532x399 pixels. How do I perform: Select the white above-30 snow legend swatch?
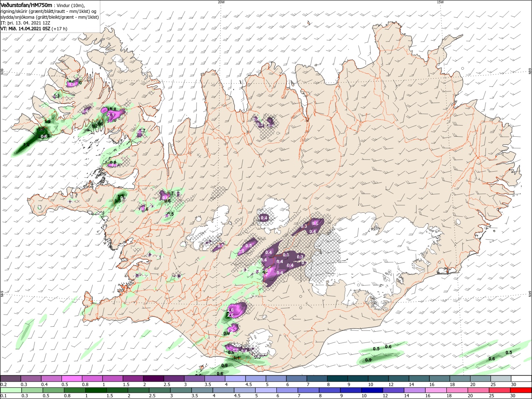point(521,379)
